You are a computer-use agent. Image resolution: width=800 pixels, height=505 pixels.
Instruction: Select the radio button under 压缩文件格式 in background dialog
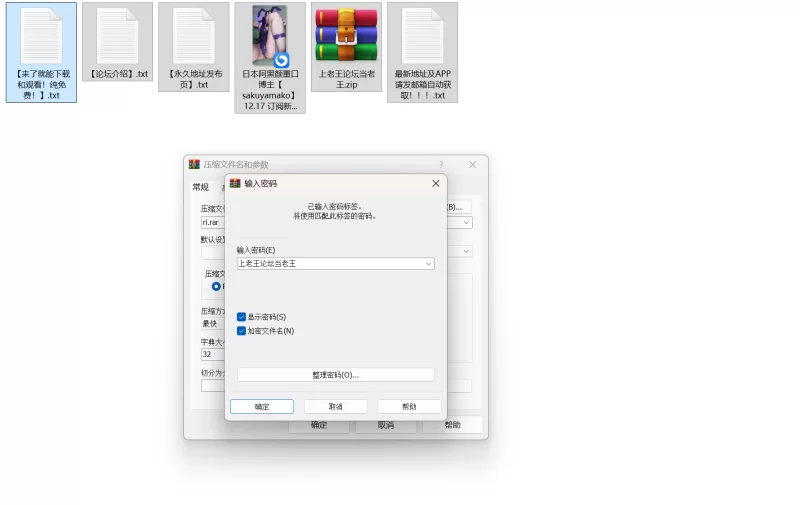click(x=216, y=287)
